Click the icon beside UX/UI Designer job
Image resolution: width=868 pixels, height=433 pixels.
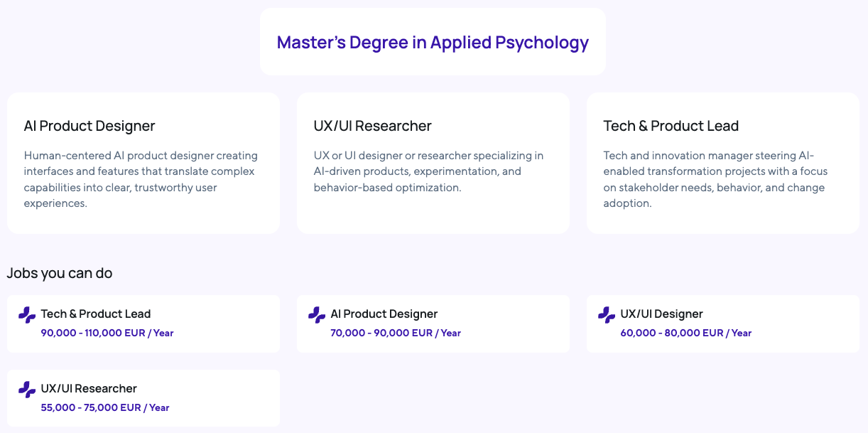pyautogui.click(x=607, y=315)
